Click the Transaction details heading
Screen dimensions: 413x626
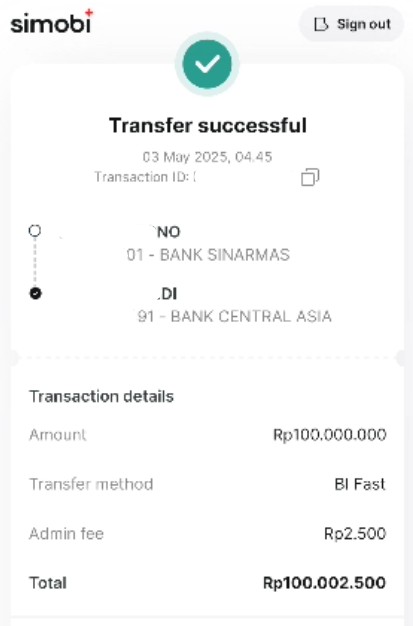(x=101, y=396)
